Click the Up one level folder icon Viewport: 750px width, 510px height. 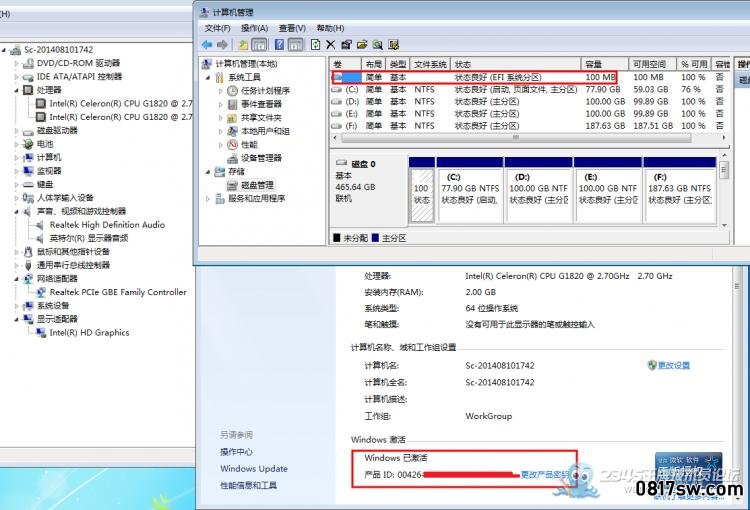pos(243,45)
